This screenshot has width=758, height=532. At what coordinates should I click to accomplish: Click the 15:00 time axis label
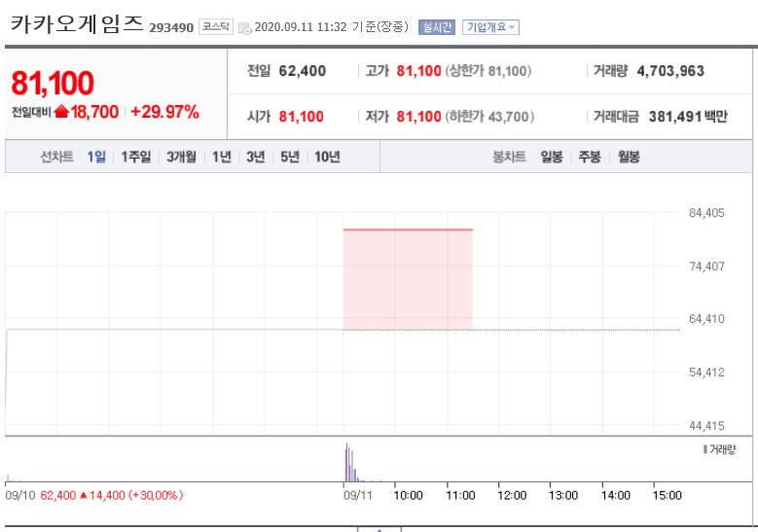668,495
